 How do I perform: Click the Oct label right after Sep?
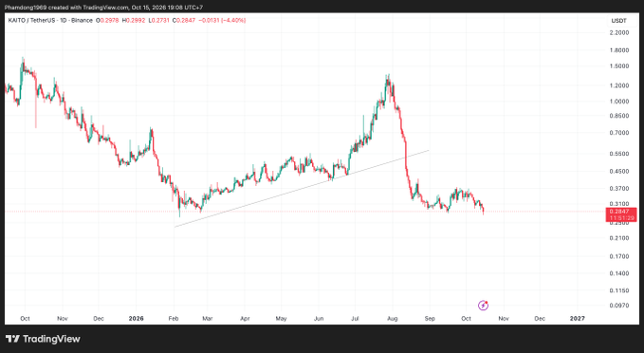coord(466,319)
